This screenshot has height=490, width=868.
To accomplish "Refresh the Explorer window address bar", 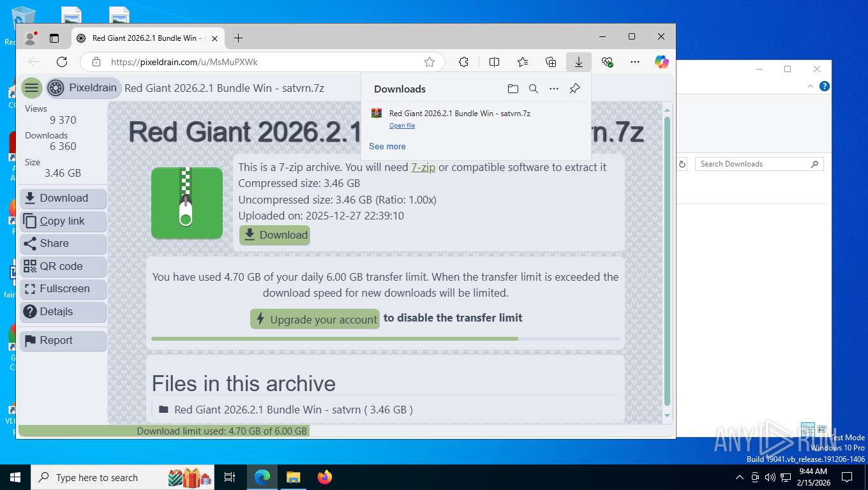I will point(682,164).
